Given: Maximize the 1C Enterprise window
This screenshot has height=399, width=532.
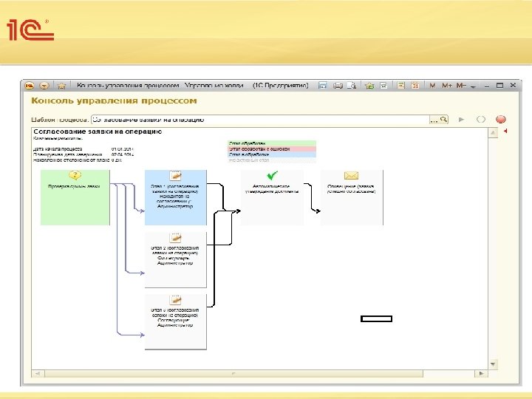Looking at the screenshot, I should [499, 86].
